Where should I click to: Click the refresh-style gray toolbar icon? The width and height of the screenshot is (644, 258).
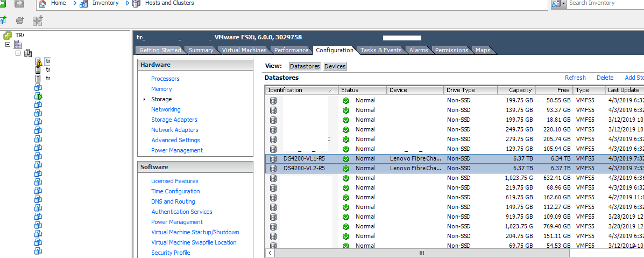[x=20, y=20]
